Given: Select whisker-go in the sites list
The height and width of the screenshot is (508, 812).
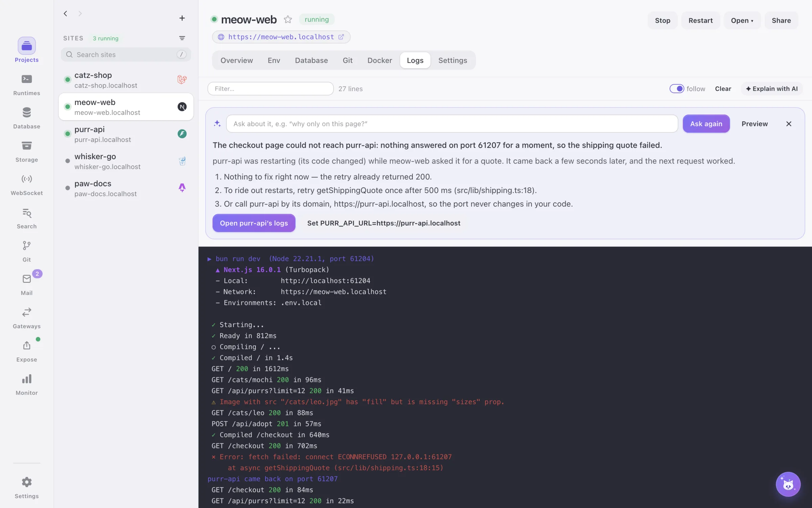Looking at the screenshot, I should pos(126,161).
